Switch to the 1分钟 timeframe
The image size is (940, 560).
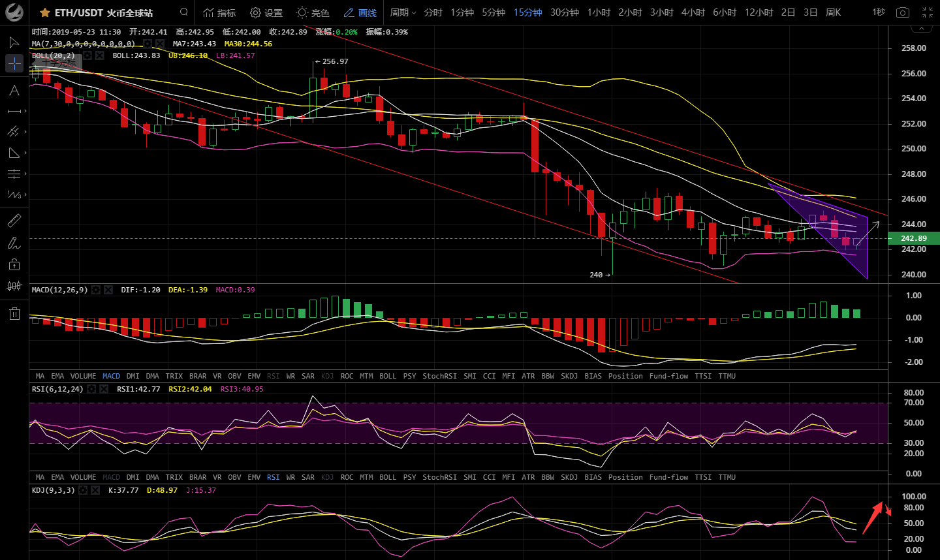coord(462,13)
